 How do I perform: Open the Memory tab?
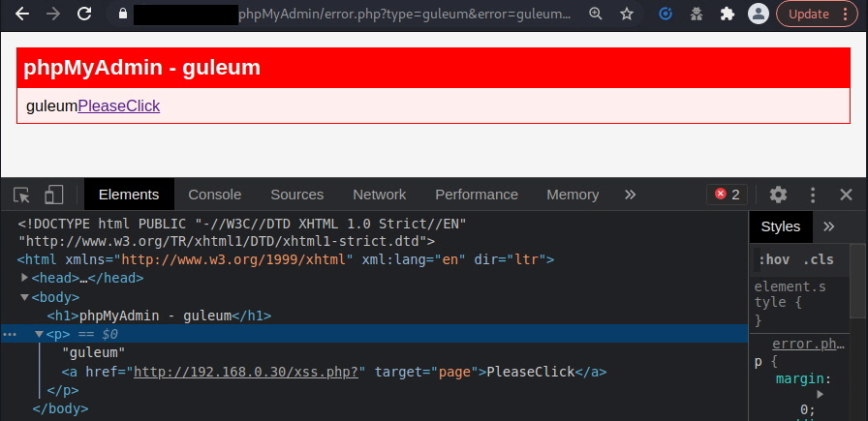click(573, 195)
